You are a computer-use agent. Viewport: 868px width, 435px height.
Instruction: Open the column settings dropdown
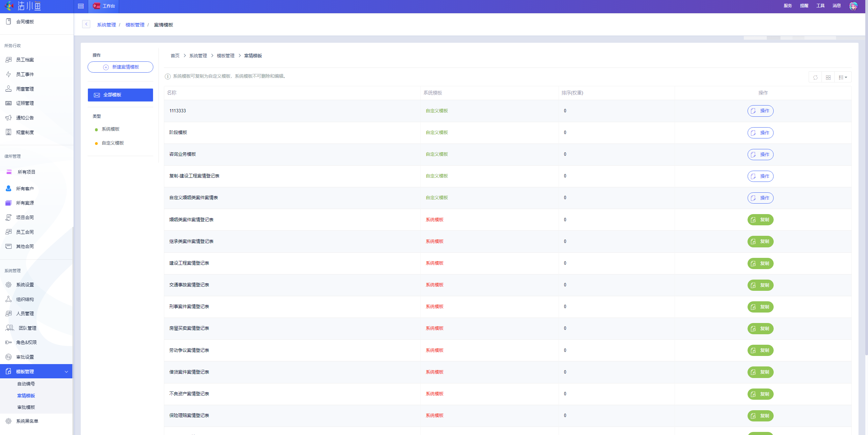click(x=843, y=77)
